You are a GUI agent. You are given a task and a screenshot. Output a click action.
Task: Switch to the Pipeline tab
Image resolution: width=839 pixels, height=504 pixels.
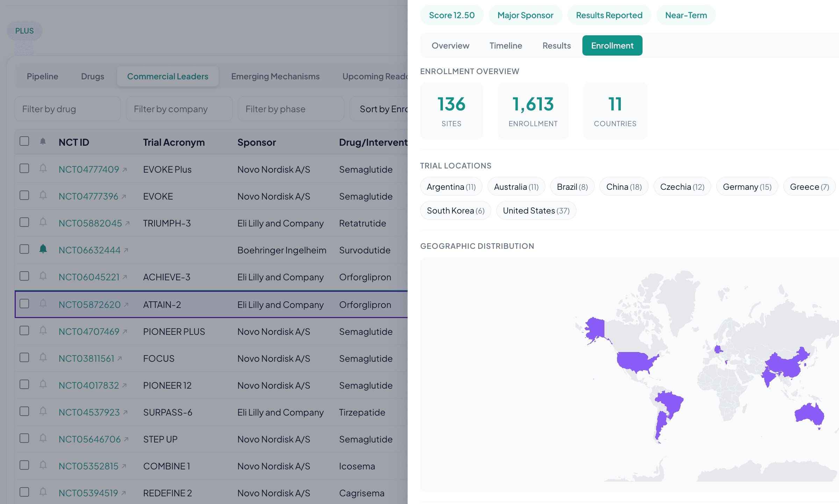point(43,77)
